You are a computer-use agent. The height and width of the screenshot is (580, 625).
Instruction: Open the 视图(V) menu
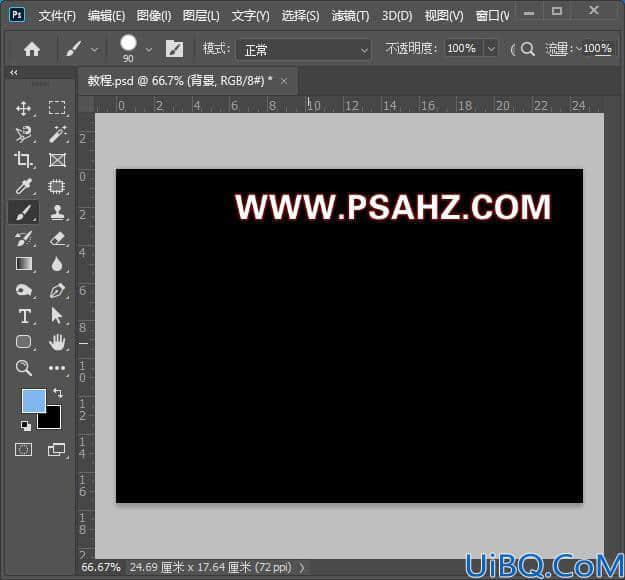[444, 16]
